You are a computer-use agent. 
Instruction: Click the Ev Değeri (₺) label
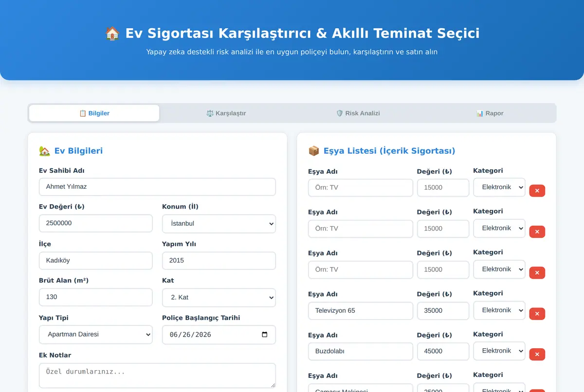point(62,207)
